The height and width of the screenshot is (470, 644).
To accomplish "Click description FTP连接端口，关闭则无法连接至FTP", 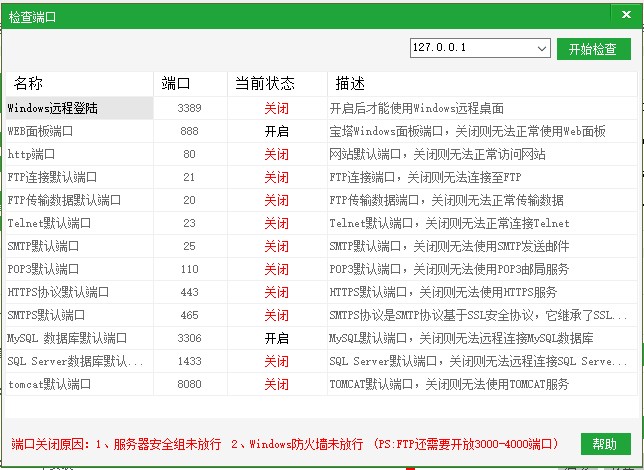I will click(x=426, y=177).
